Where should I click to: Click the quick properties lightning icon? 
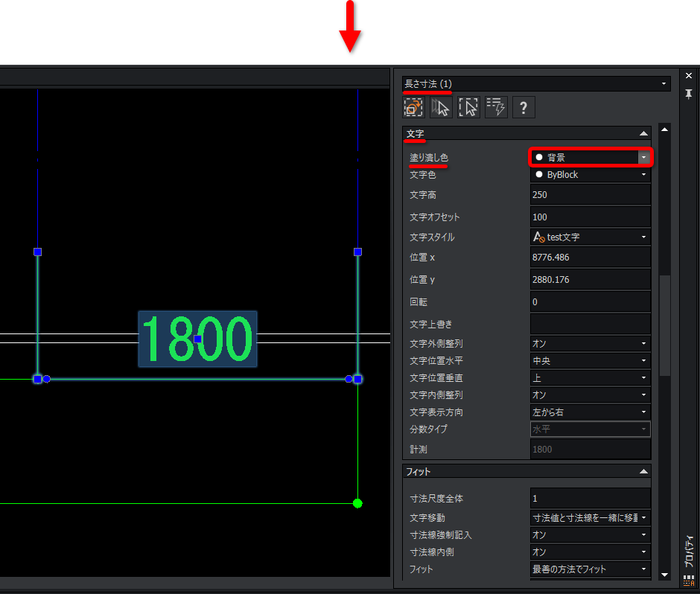click(496, 108)
